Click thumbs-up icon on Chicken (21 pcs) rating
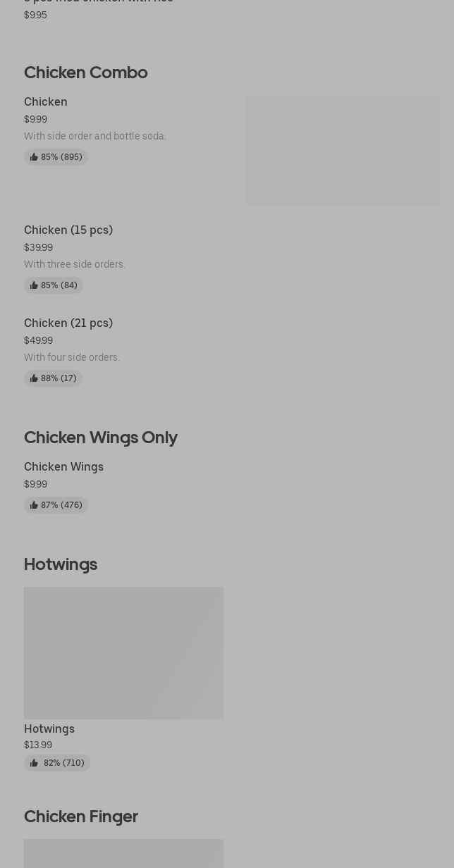Screen dimensions: 454x868 [34, 378]
